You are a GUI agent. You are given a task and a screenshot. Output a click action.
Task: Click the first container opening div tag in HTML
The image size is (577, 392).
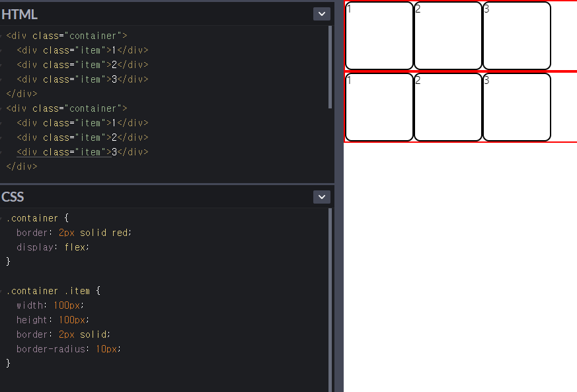[67, 36]
